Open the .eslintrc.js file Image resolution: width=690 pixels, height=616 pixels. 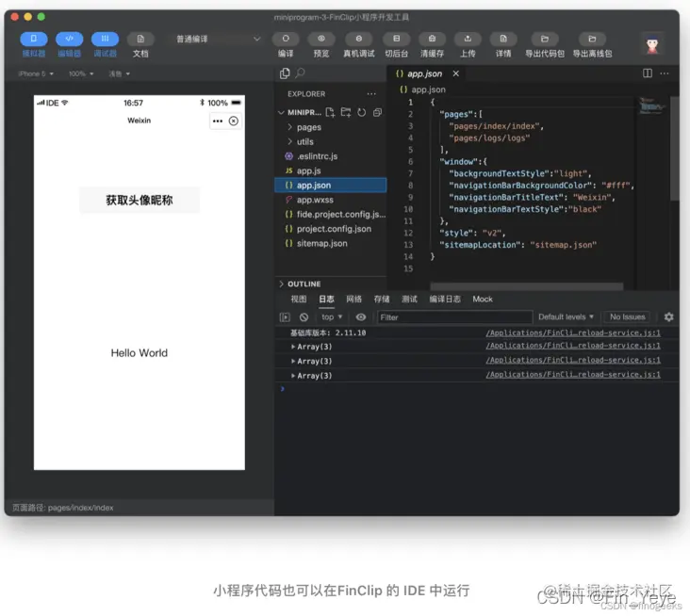point(331,156)
